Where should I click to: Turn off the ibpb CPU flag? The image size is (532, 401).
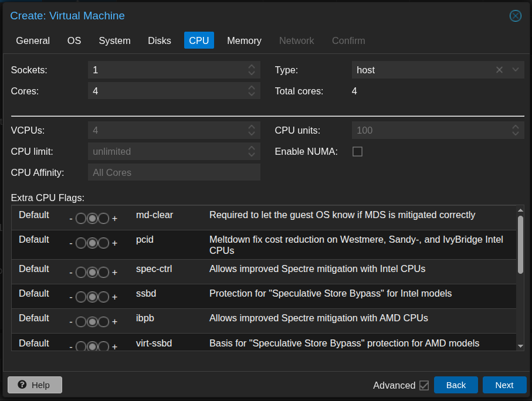81,321
